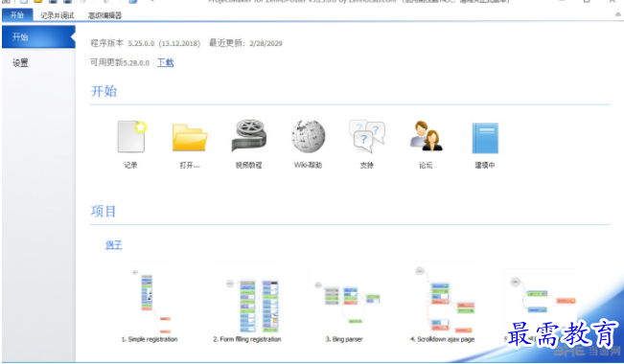Switch to the 记录并调试 tab

57,15
